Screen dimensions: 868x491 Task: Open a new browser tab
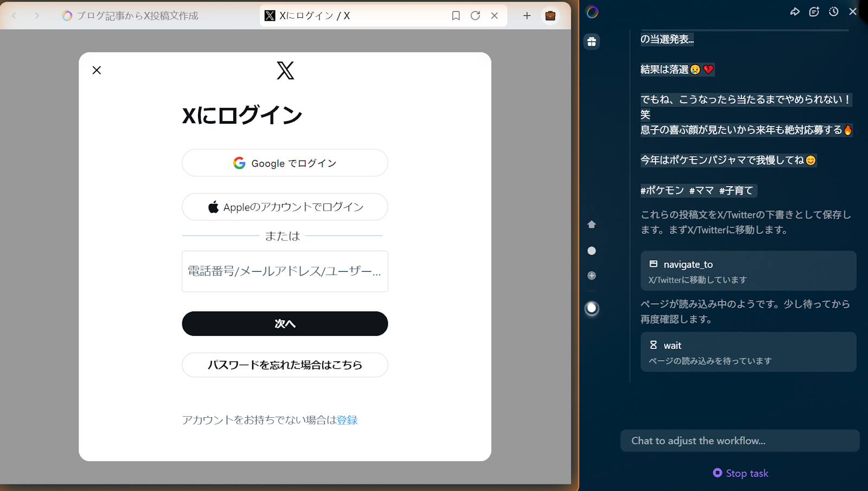[527, 16]
